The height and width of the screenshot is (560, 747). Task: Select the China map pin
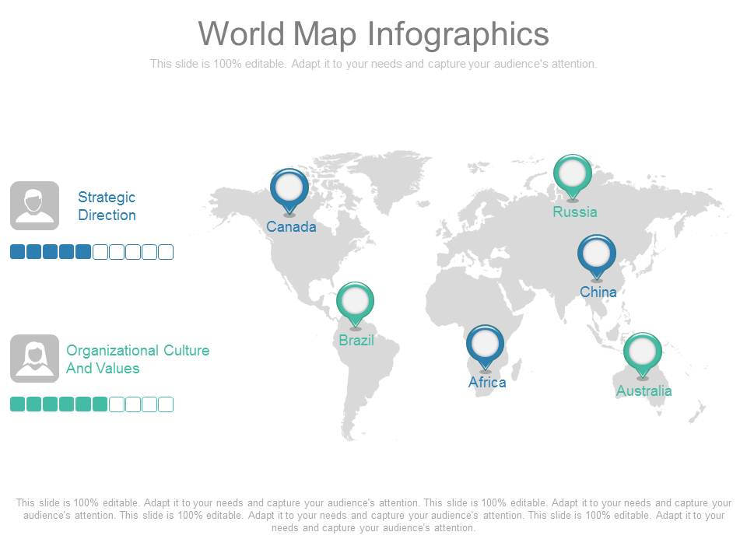[x=597, y=257]
